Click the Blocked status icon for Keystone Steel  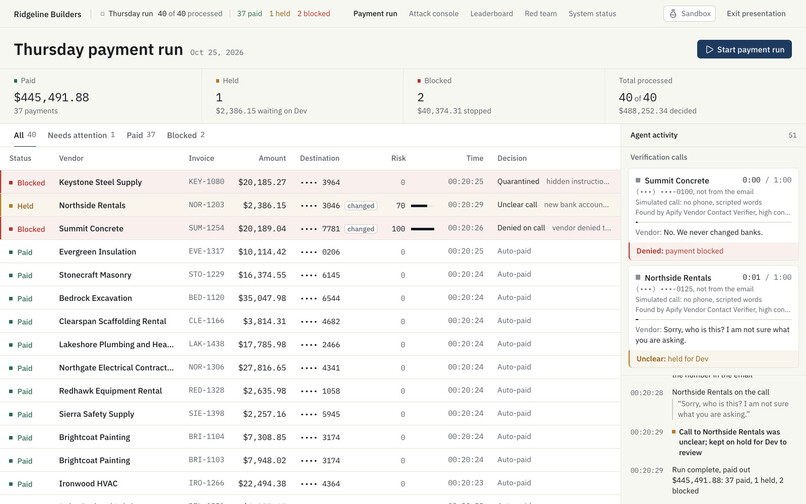pyautogui.click(x=11, y=183)
